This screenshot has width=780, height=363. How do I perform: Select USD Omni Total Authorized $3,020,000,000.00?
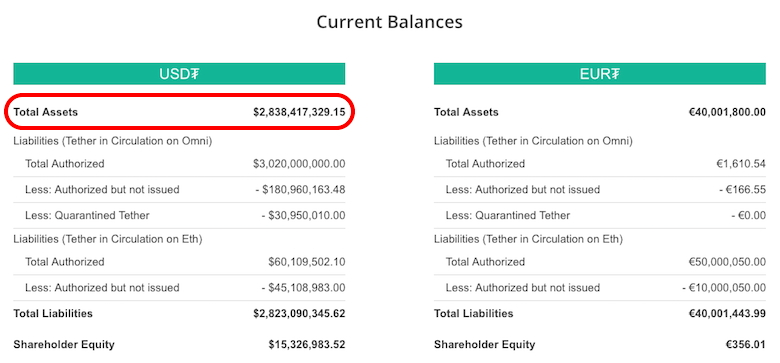point(299,164)
